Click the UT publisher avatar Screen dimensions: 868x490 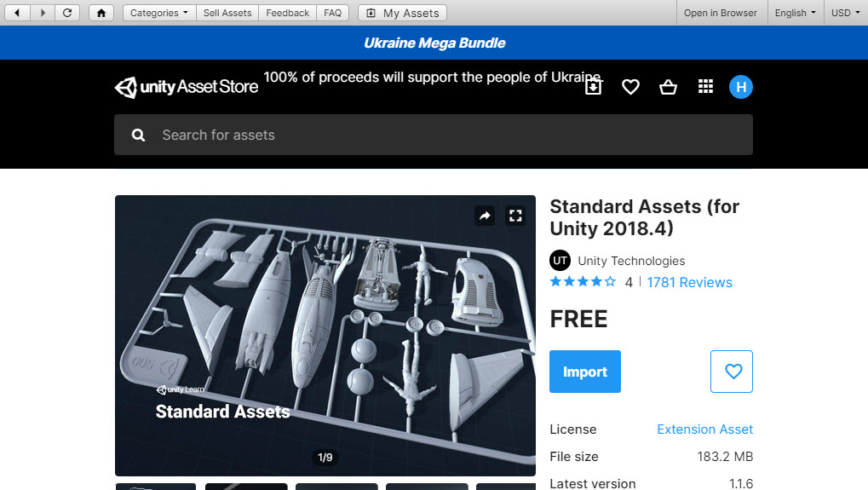coord(560,260)
